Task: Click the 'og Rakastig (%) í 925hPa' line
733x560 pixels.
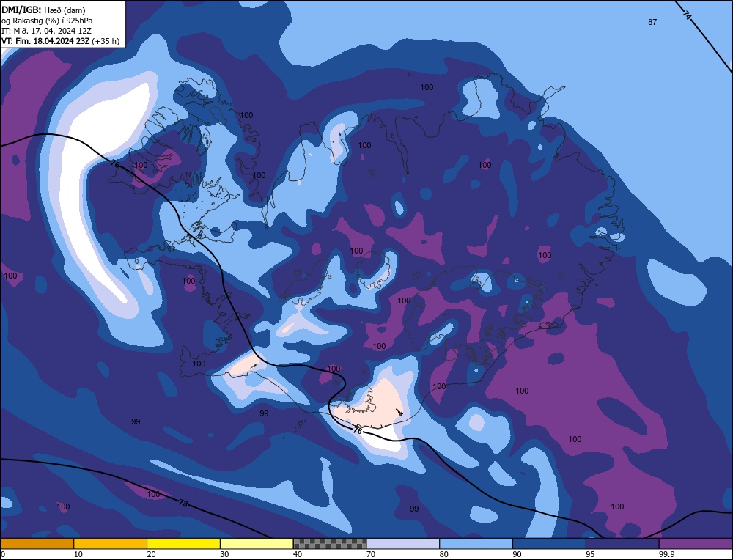Action: point(47,21)
